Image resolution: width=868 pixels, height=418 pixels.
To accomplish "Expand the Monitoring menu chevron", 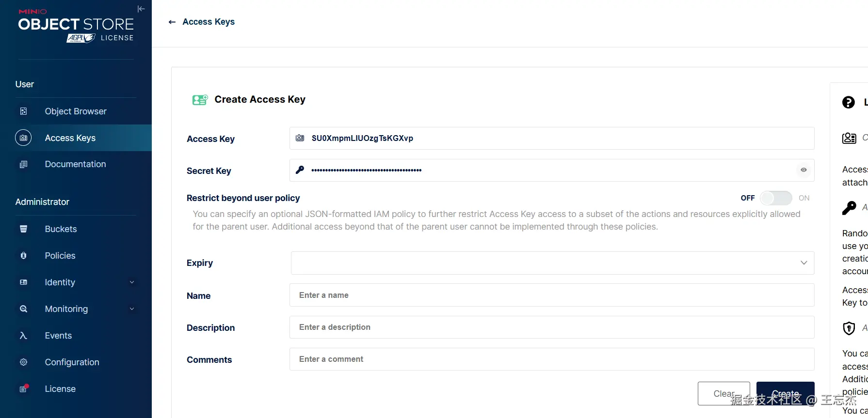I will point(132,309).
